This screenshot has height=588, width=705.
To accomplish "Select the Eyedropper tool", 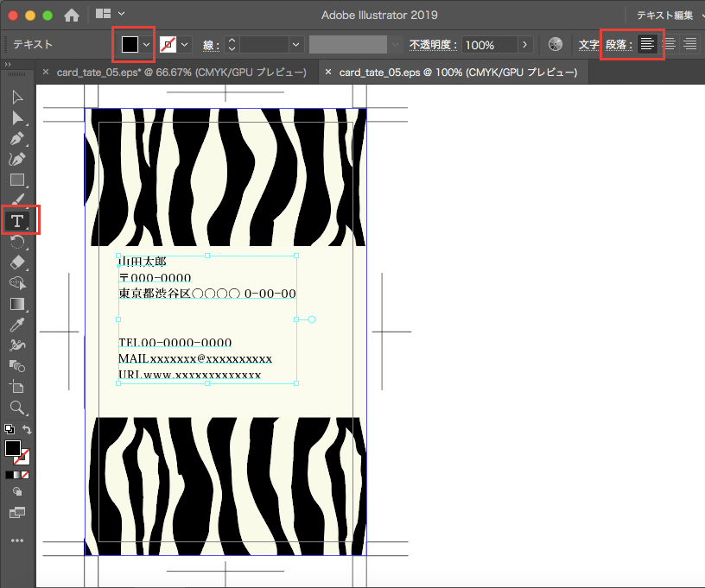I will click(16, 325).
